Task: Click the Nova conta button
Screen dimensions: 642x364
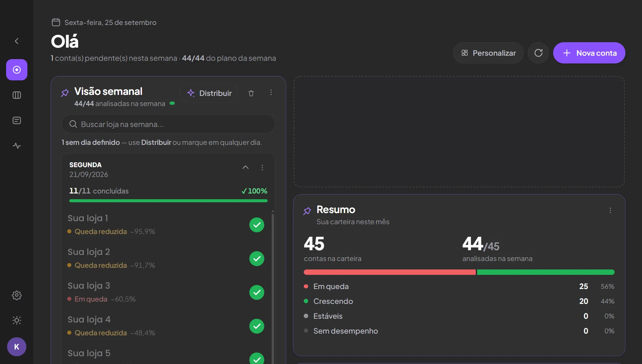Action: pyautogui.click(x=589, y=53)
